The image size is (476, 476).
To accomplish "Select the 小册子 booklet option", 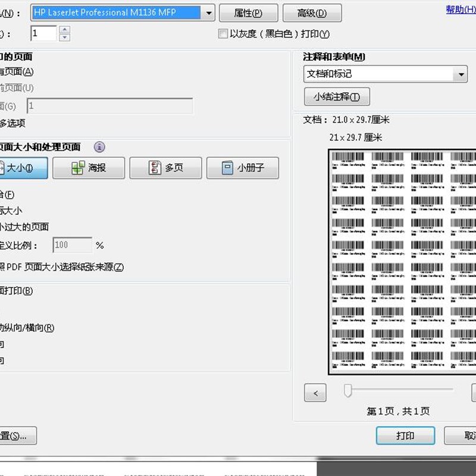I will tap(243, 168).
